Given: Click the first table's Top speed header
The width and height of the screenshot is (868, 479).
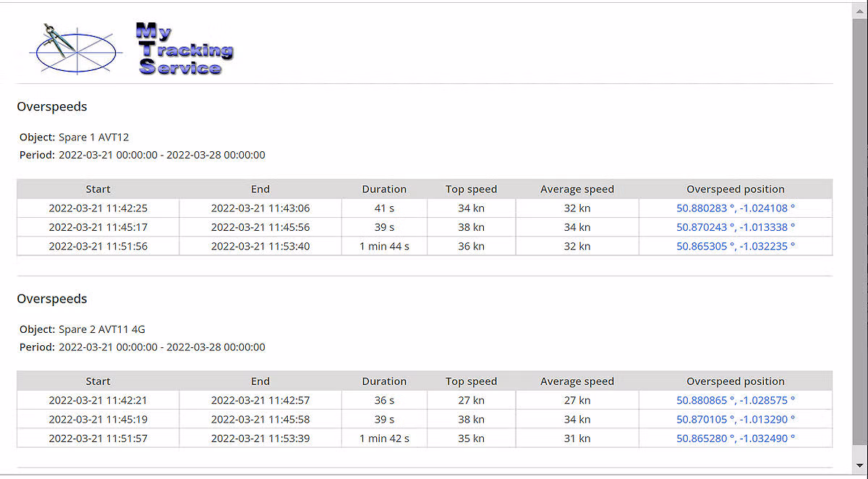Looking at the screenshot, I should click(472, 189).
